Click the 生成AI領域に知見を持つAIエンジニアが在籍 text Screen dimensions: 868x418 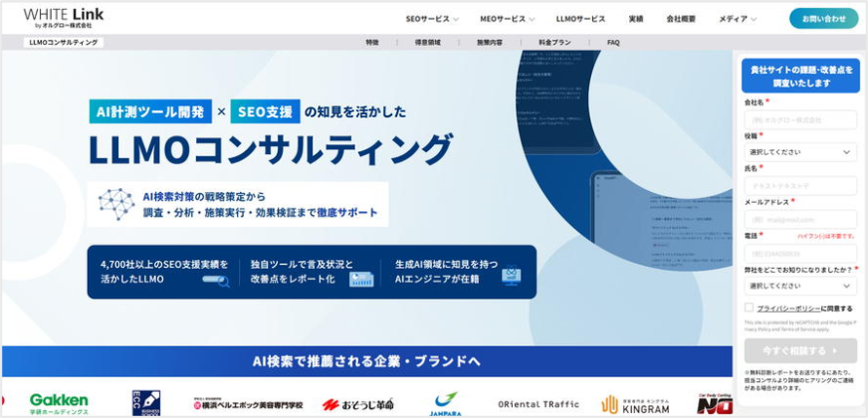tap(446, 272)
